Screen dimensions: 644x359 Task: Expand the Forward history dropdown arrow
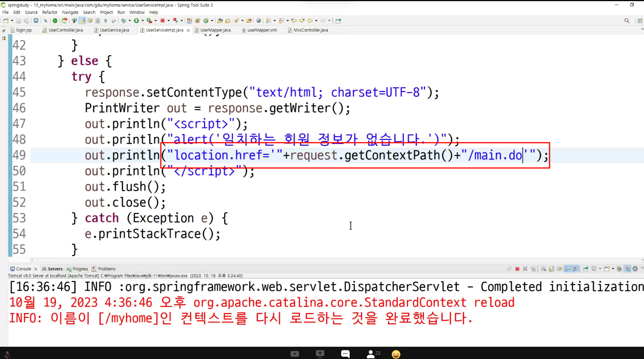pos(329,21)
